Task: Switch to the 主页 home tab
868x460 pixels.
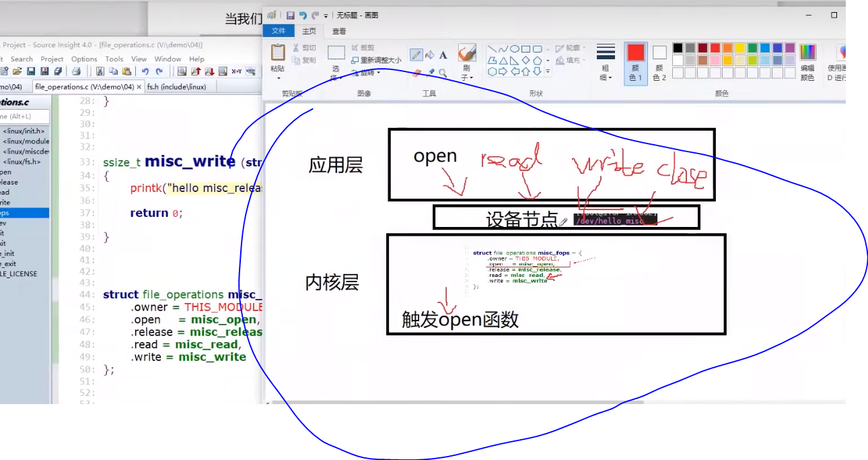Action: click(309, 31)
